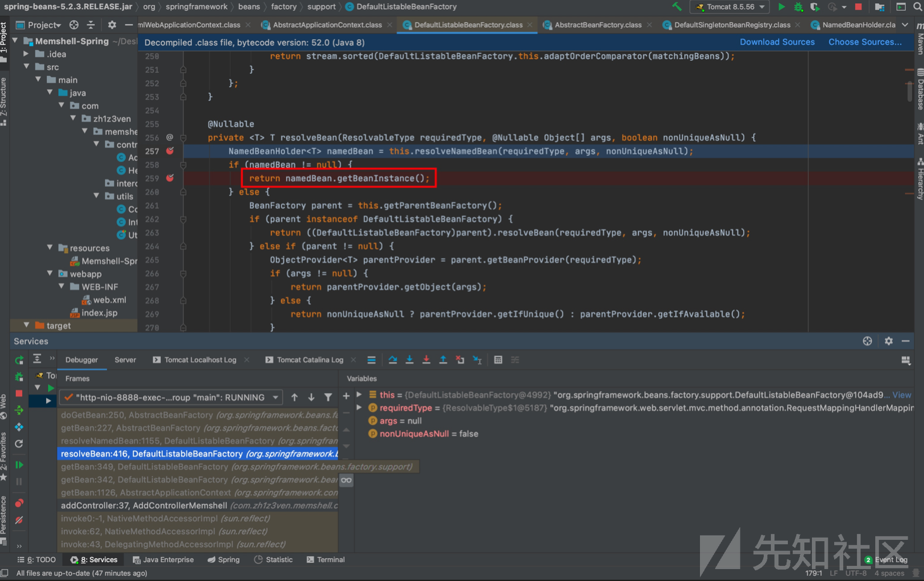Rerun the Tomcat server in Services
This screenshot has height=581, width=924.
point(19,359)
